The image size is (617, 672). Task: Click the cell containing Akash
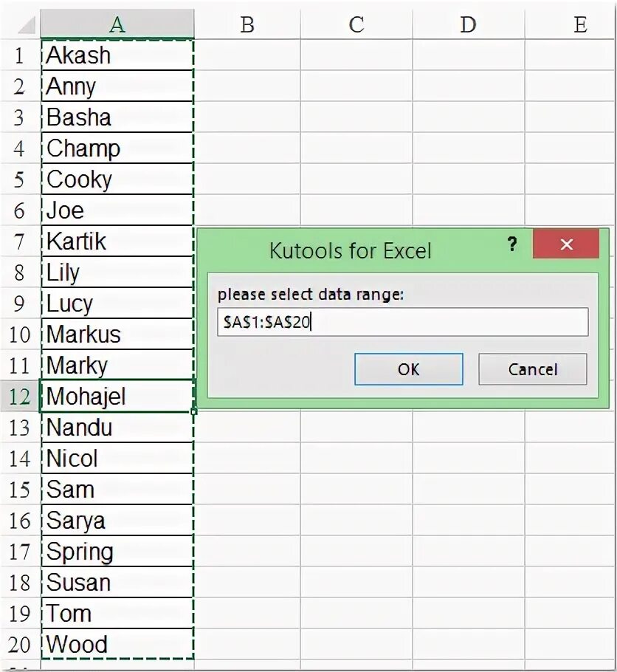tap(117, 55)
